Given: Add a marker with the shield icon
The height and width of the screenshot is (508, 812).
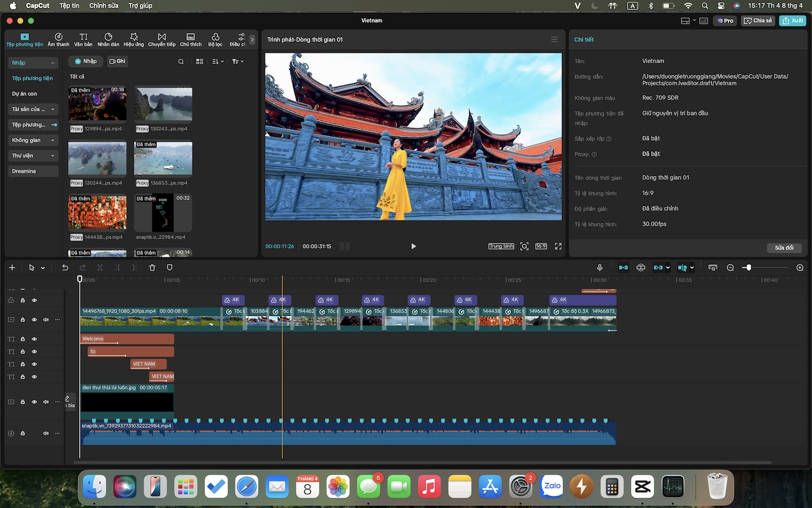Looking at the screenshot, I should point(169,268).
